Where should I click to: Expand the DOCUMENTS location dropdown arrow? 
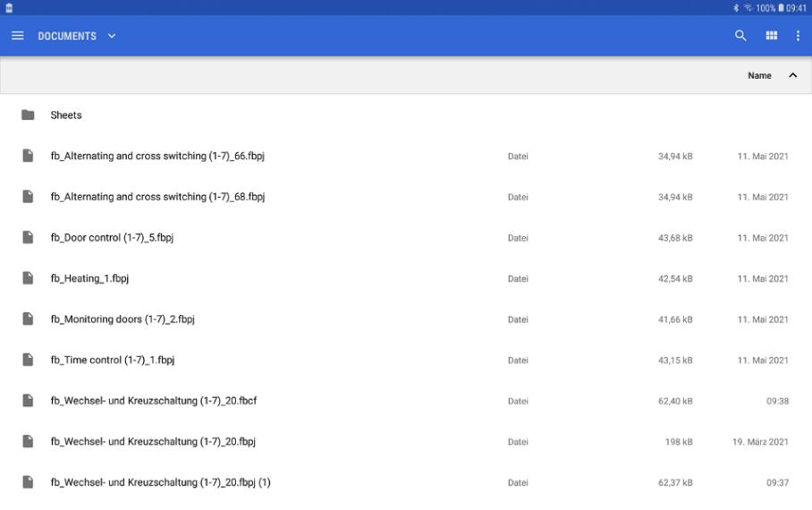112,37
